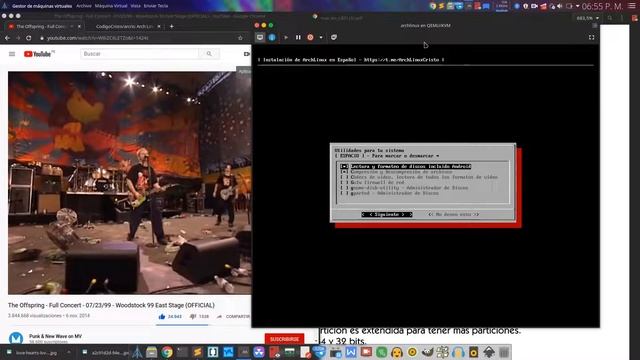Click the red shut down power icon
Image resolution: width=640 pixels, height=360 pixels.
pyautogui.click(x=310, y=37)
